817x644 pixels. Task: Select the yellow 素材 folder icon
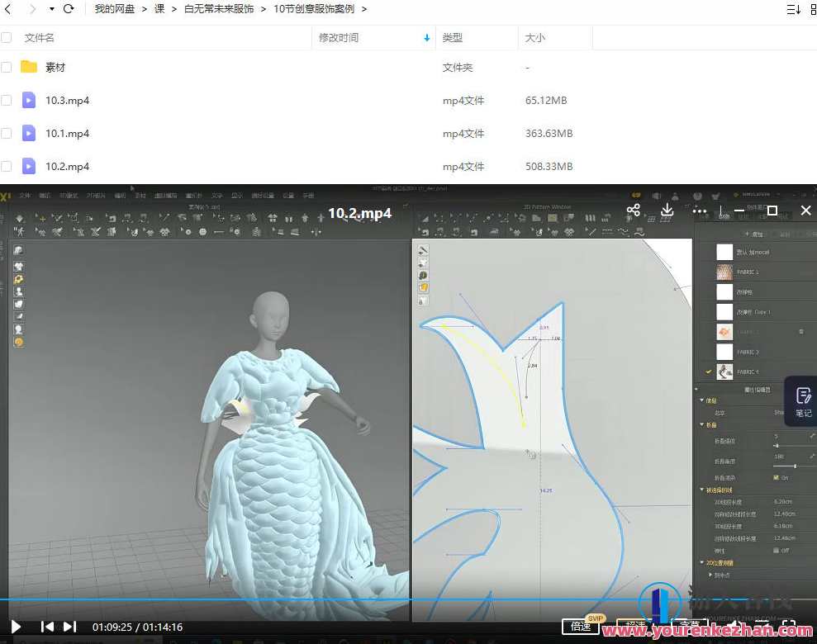click(27, 67)
